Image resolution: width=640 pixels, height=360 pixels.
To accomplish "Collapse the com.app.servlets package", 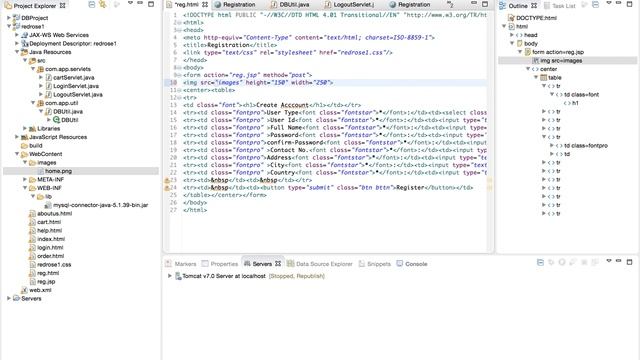I will 33,69.
